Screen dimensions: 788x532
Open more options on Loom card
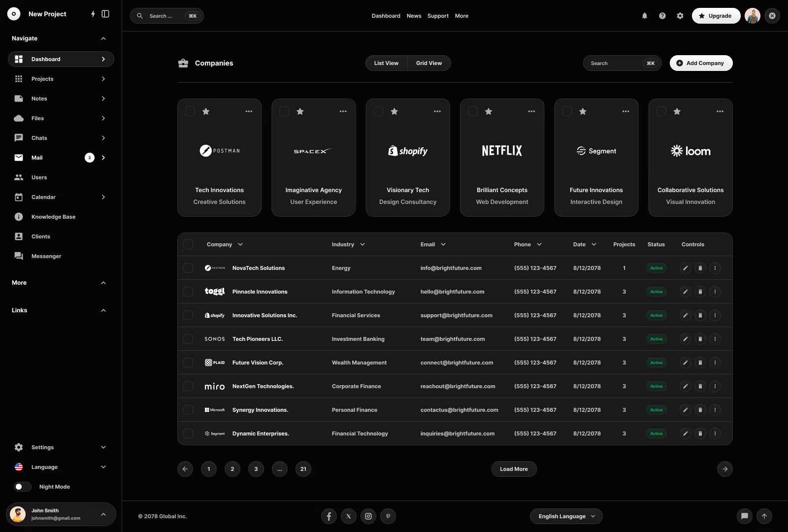click(x=720, y=111)
